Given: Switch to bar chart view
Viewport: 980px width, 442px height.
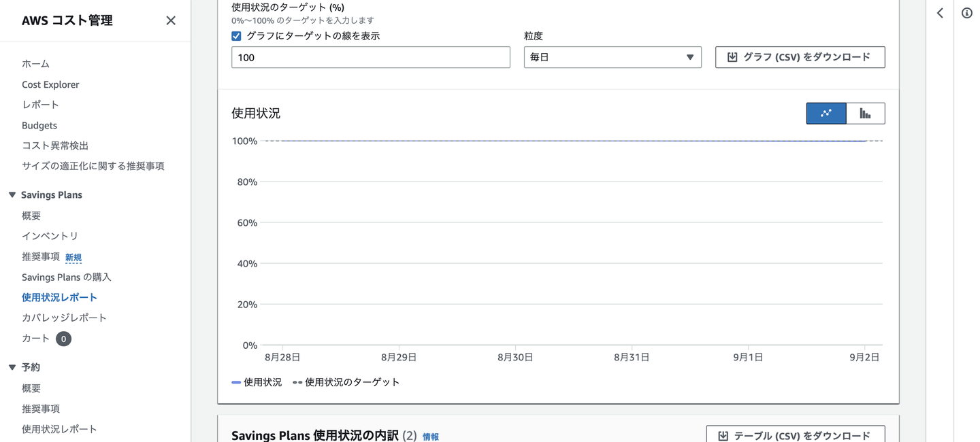Looking at the screenshot, I should point(866,114).
